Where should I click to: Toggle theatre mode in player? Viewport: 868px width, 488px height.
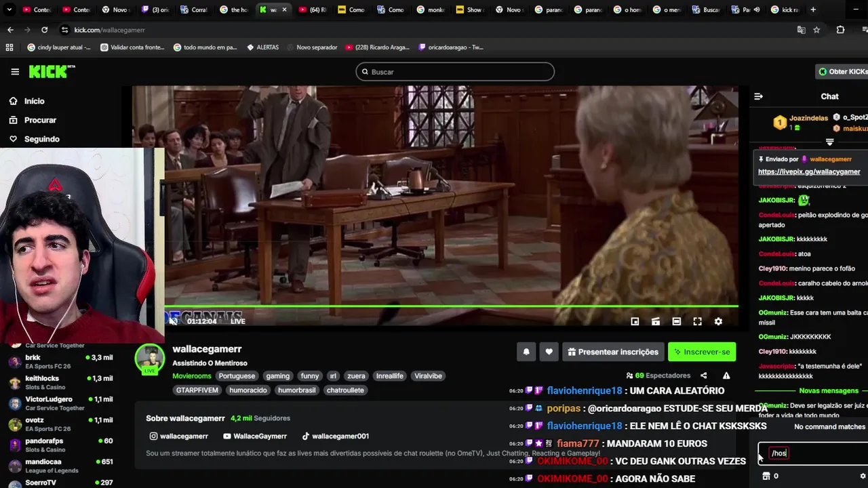(x=676, y=321)
